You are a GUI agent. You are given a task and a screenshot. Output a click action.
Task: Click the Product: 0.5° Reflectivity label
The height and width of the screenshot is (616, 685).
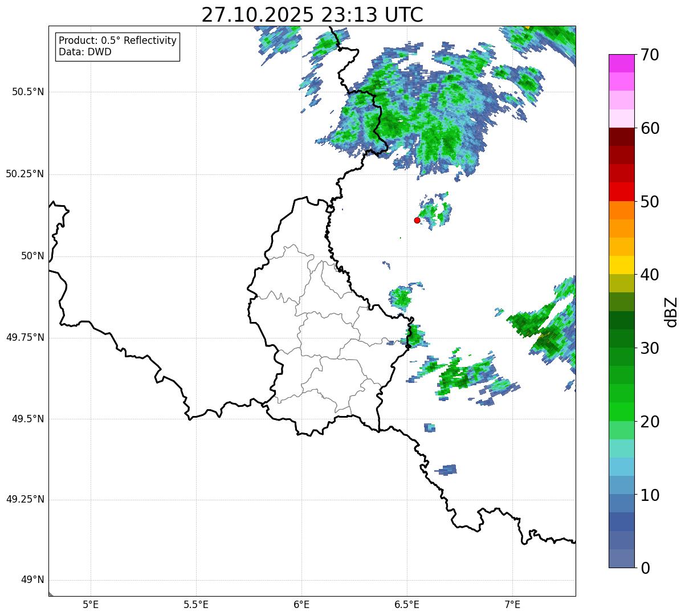(117, 41)
